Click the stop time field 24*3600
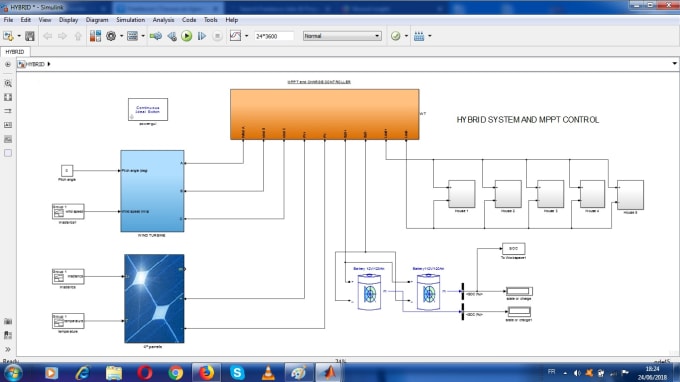680x382 pixels. (274, 36)
